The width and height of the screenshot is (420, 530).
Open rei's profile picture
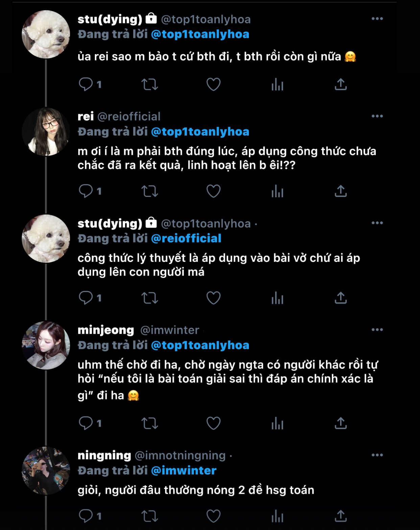pos(46,132)
